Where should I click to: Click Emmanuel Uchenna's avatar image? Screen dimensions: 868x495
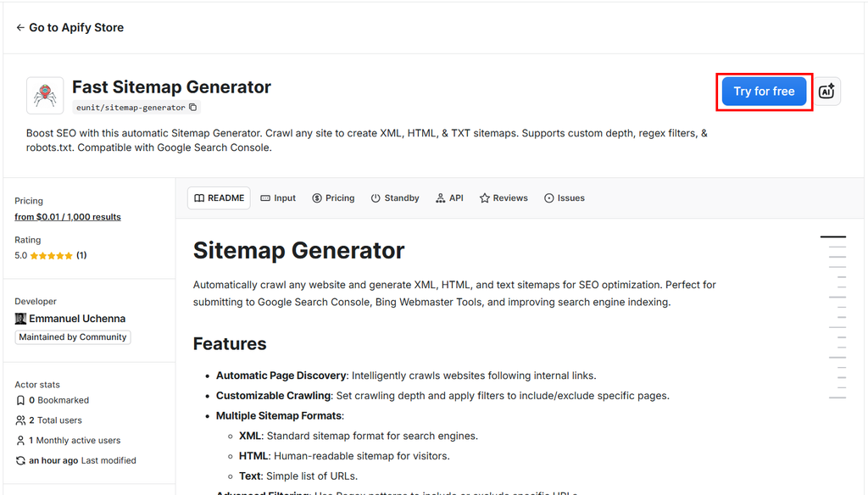point(20,319)
